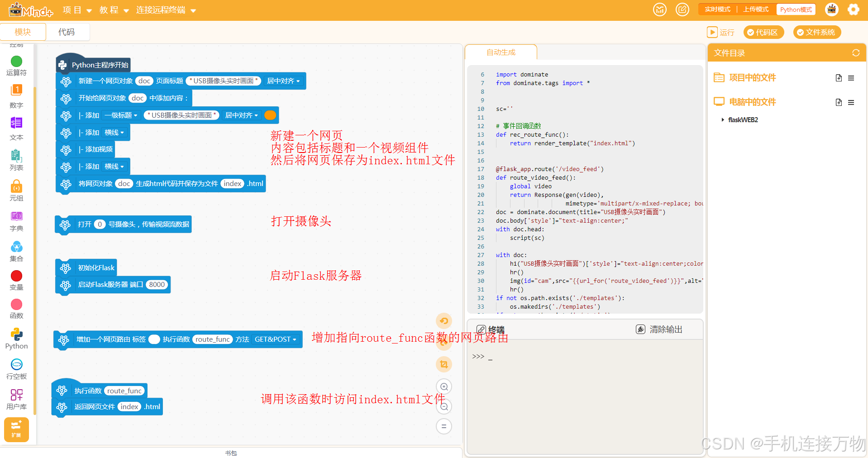
Task: Switch to the 模块 tab
Action: (23, 32)
